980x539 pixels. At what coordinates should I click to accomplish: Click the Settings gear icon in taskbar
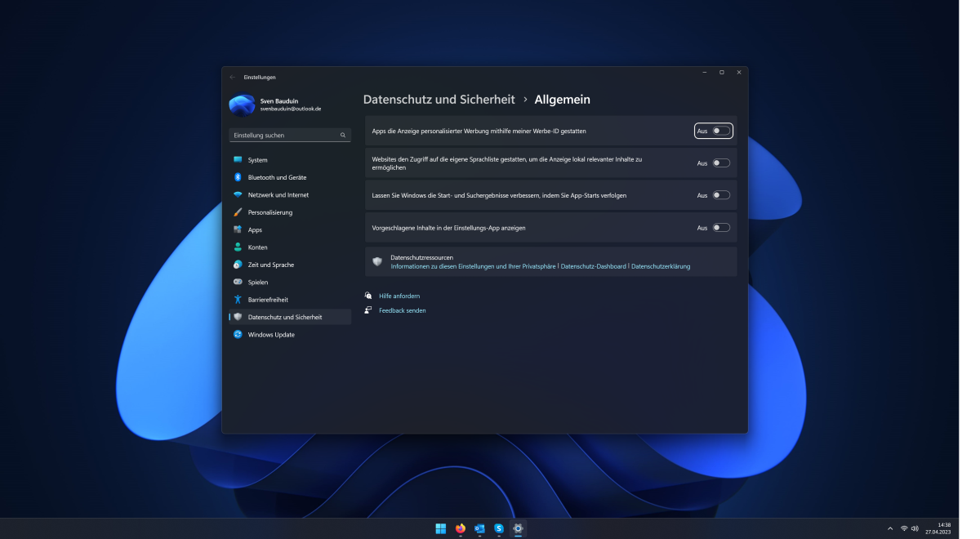(518, 528)
